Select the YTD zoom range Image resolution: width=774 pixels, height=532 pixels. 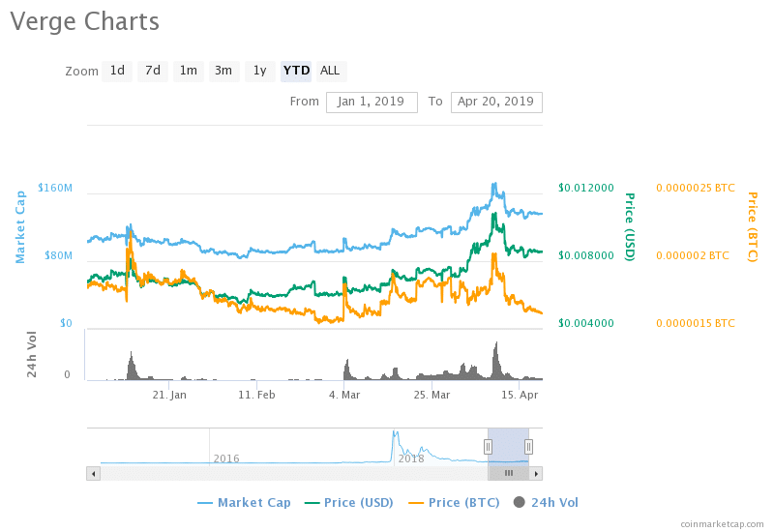click(x=296, y=71)
